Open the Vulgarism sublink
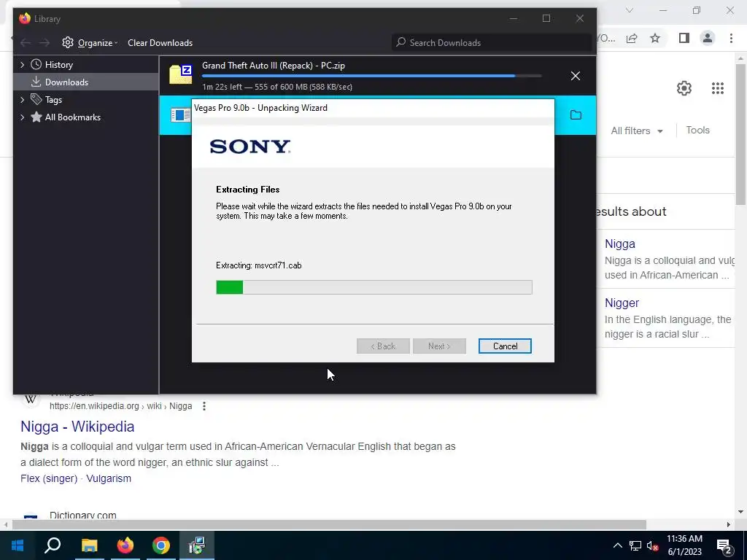 (109, 478)
